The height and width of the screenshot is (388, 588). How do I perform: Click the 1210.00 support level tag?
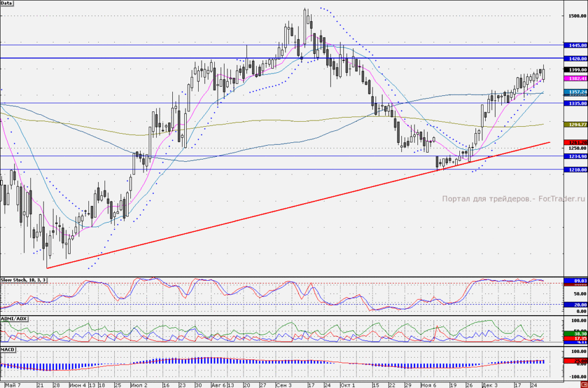[x=575, y=170]
